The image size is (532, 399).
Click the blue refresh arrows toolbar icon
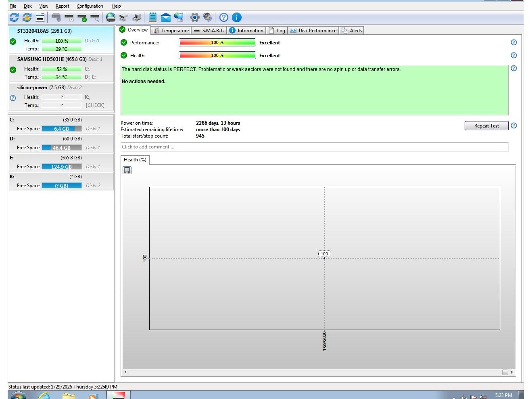14,17
